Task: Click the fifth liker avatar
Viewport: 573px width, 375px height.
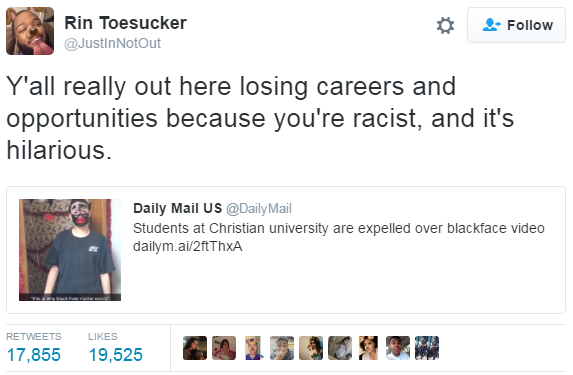Action: click(311, 348)
